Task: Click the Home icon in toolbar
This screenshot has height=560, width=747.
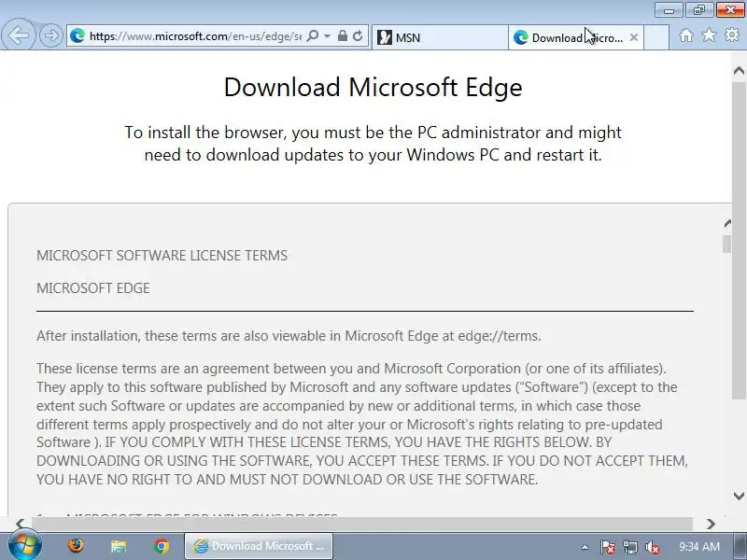Action: [686, 35]
